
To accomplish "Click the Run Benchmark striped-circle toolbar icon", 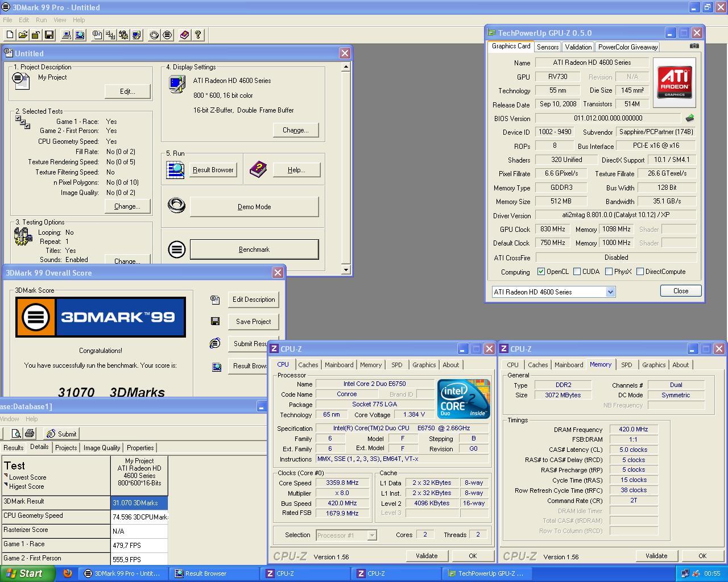I will coord(167,35).
